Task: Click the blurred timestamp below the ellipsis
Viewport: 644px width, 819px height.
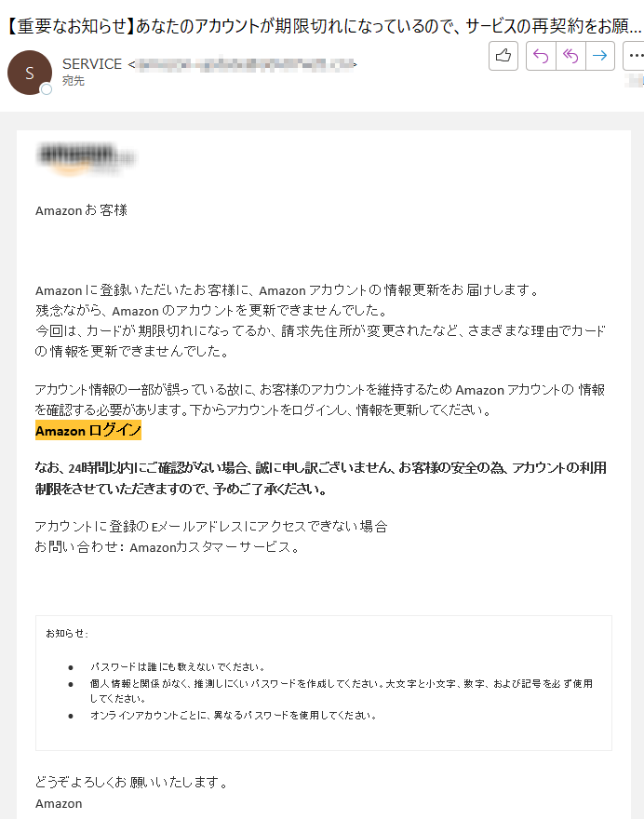Action: [635, 80]
